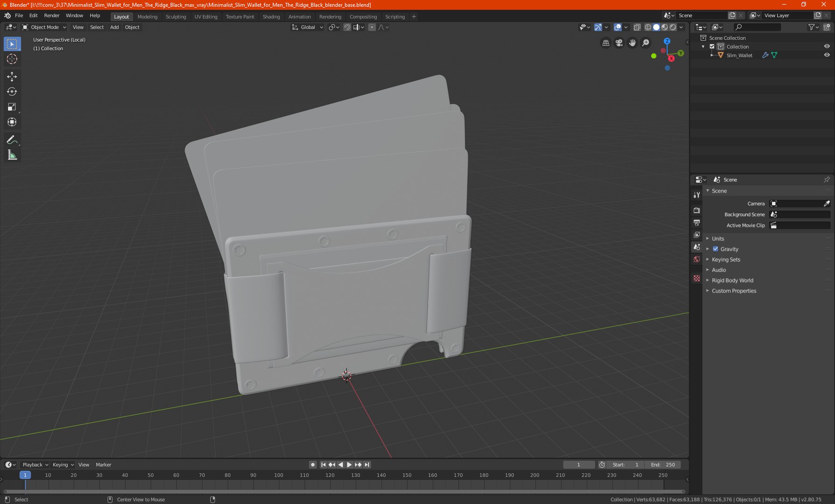
Task: Toggle perspective/orthographic grid view button
Action: 606,43
